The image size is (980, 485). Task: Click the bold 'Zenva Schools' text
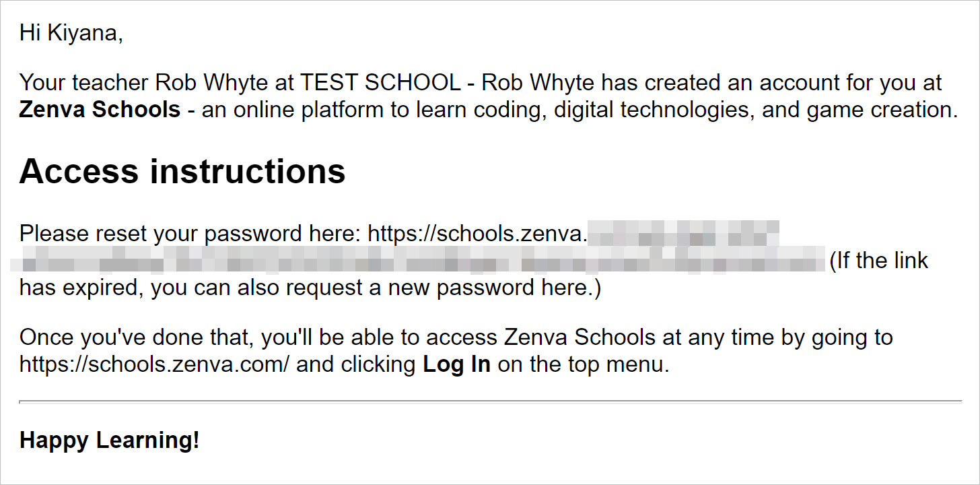point(100,109)
